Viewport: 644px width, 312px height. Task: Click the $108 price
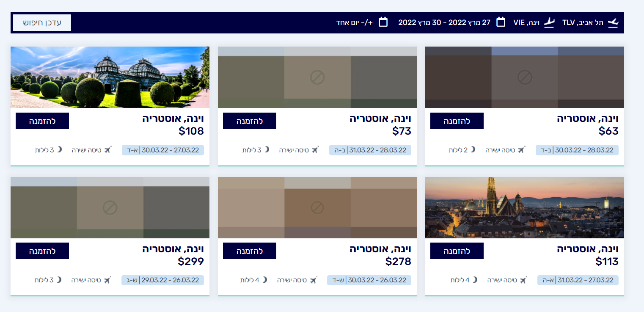[x=191, y=131]
